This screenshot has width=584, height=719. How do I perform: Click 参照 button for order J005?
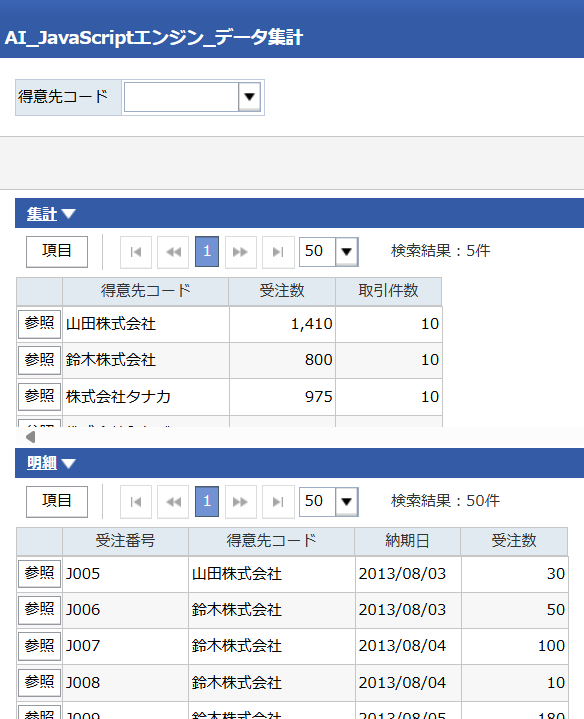[39, 574]
